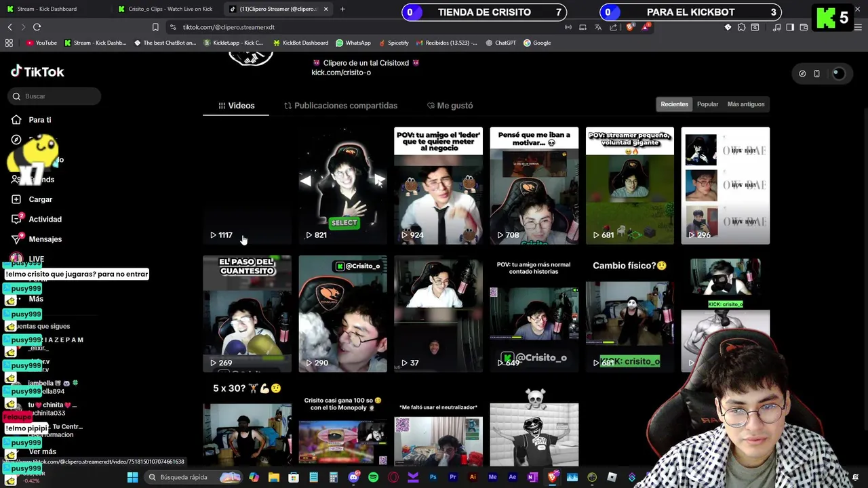The width and height of the screenshot is (868, 488).
Task: Open '5 x 30?' workout video
Action: 247,426
